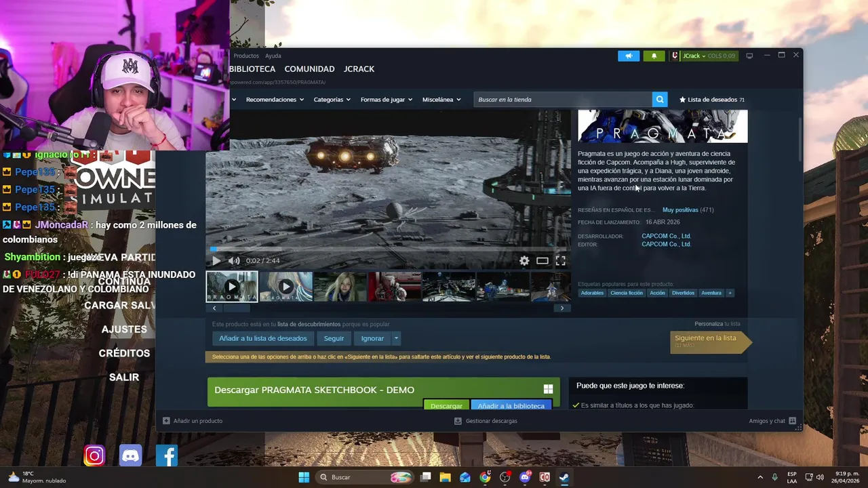
Task: Open the Ayuda menu
Action: coord(273,56)
